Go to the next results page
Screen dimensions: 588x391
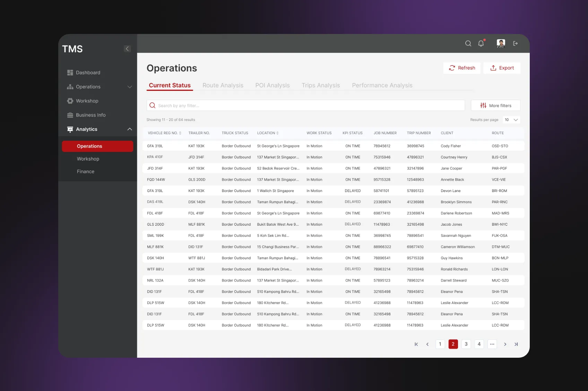tap(505, 344)
